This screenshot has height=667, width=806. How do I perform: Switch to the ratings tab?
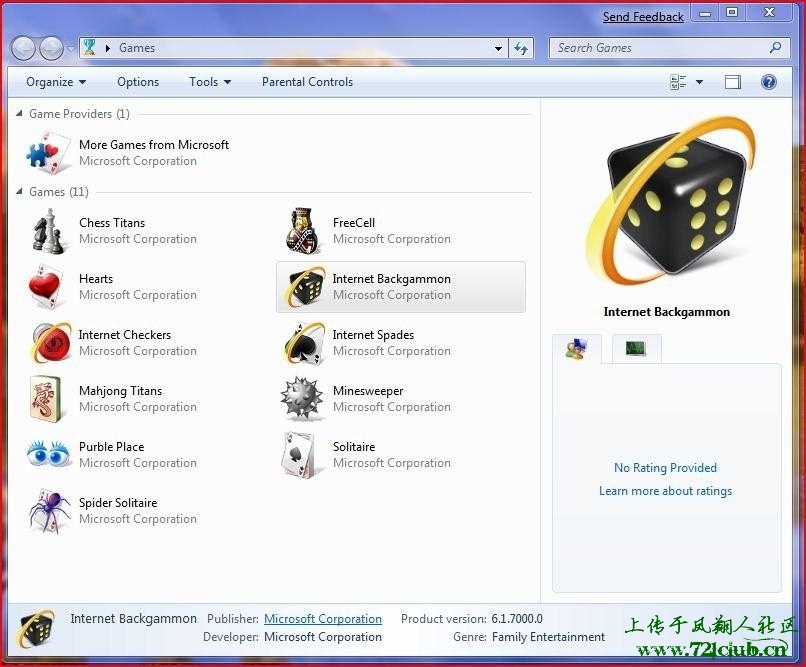point(577,349)
